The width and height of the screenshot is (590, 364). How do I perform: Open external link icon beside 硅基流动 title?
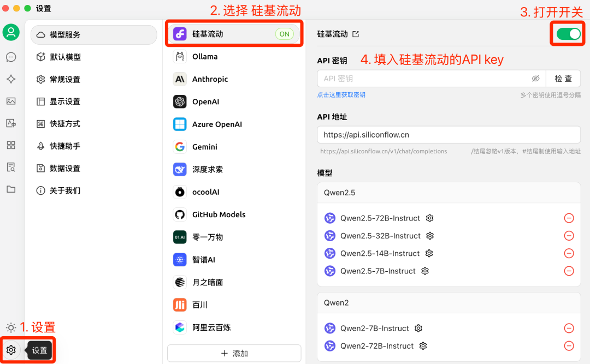point(356,34)
